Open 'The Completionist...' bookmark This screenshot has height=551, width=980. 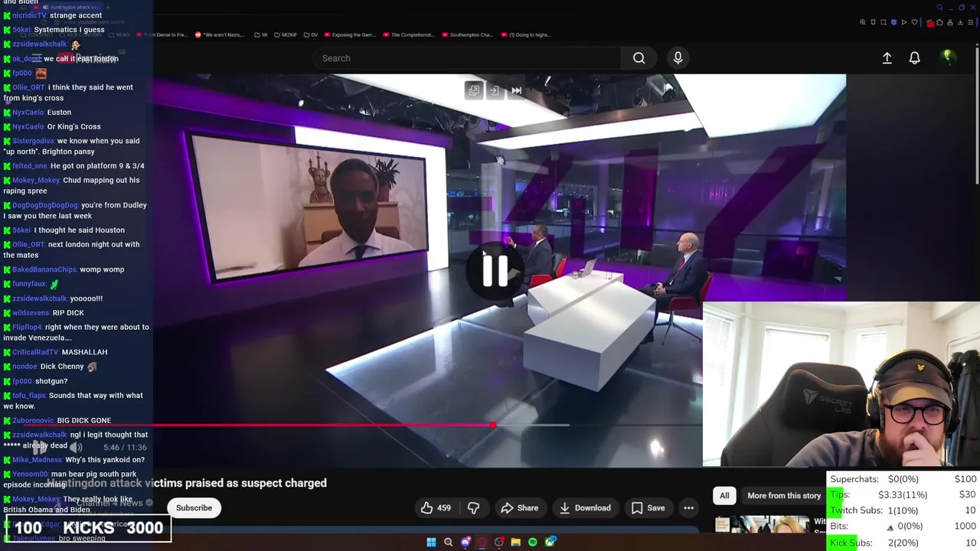coord(408,34)
